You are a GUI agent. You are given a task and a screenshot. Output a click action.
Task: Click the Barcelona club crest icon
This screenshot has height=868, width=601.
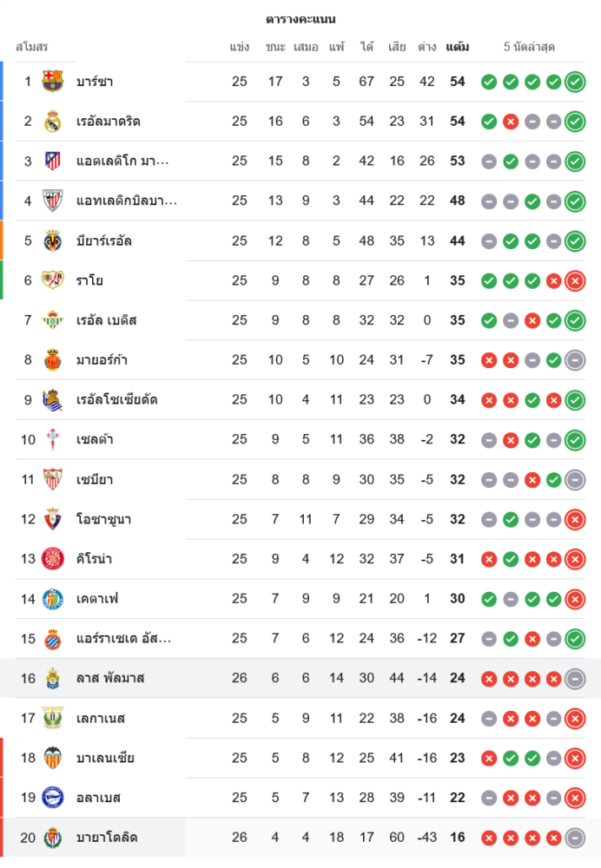[x=53, y=82]
